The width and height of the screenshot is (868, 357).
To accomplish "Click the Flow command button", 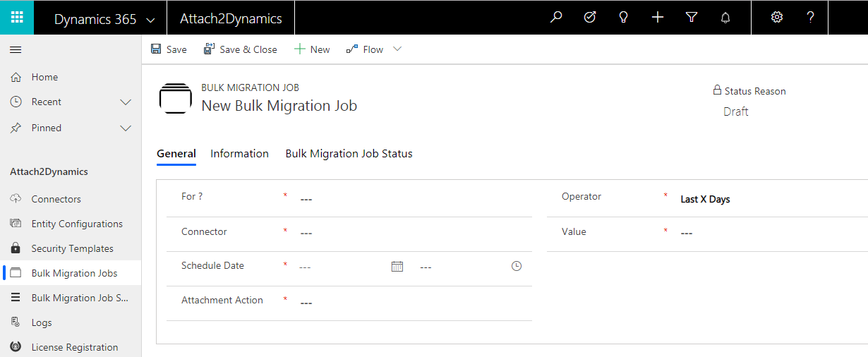I will (x=365, y=49).
